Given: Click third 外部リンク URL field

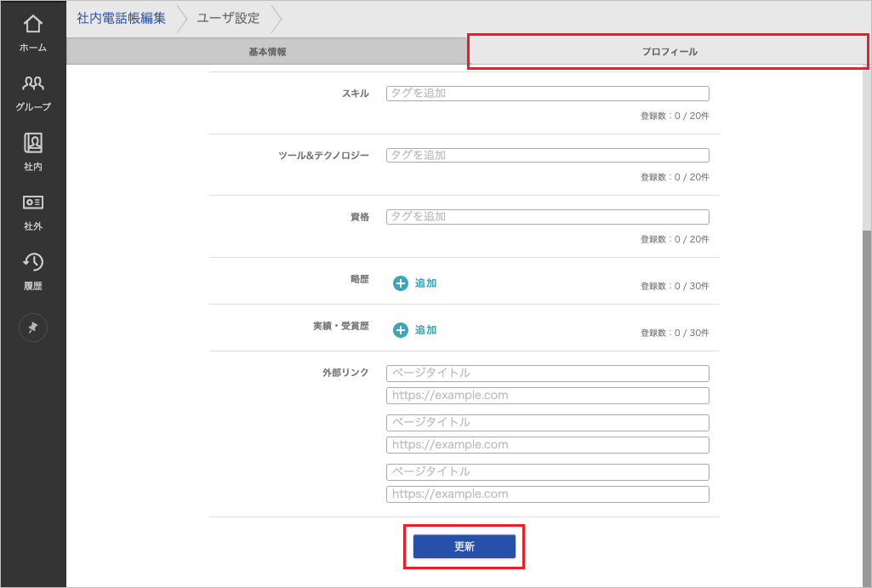Looking at the screenshot, I should click(x=547, y=494).
